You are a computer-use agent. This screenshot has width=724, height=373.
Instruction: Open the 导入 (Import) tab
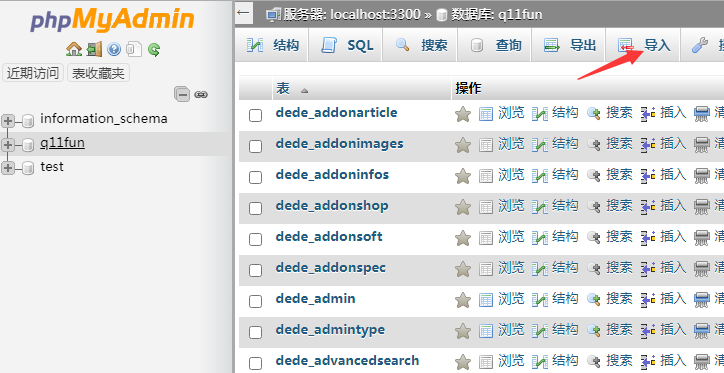pyautogui.click(x=642, y=45)
